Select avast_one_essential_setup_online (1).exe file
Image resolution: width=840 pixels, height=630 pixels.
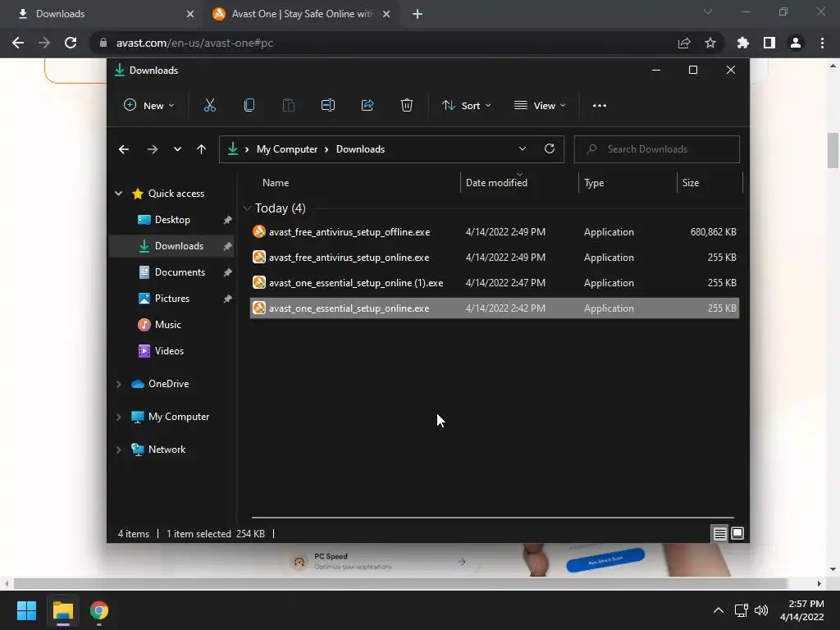pos(495,283)
